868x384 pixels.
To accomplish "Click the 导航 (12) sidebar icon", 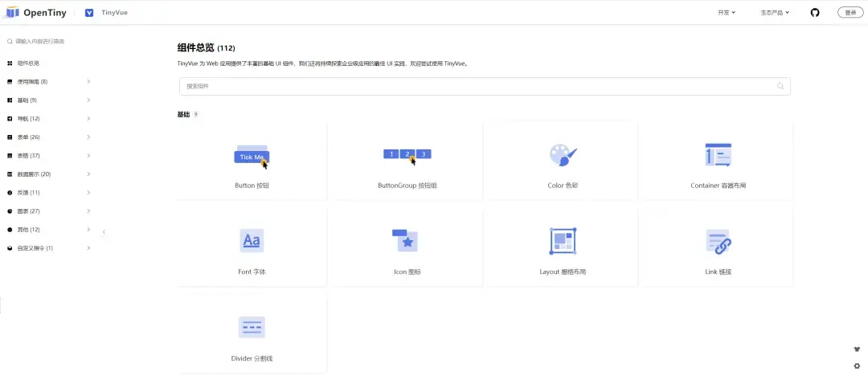I will click(x=10, y=119).
